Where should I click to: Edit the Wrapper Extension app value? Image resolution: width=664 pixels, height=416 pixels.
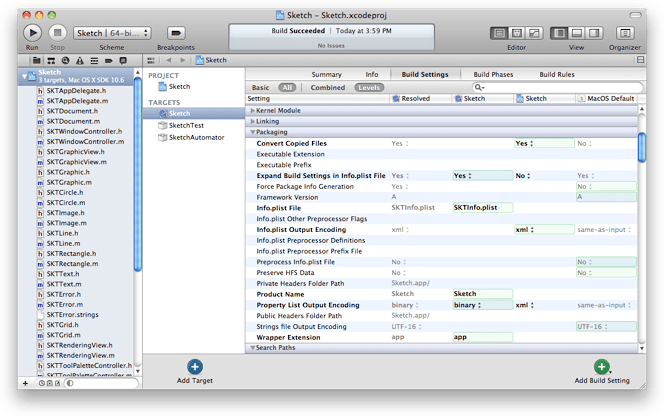click(x=482, y=337)
